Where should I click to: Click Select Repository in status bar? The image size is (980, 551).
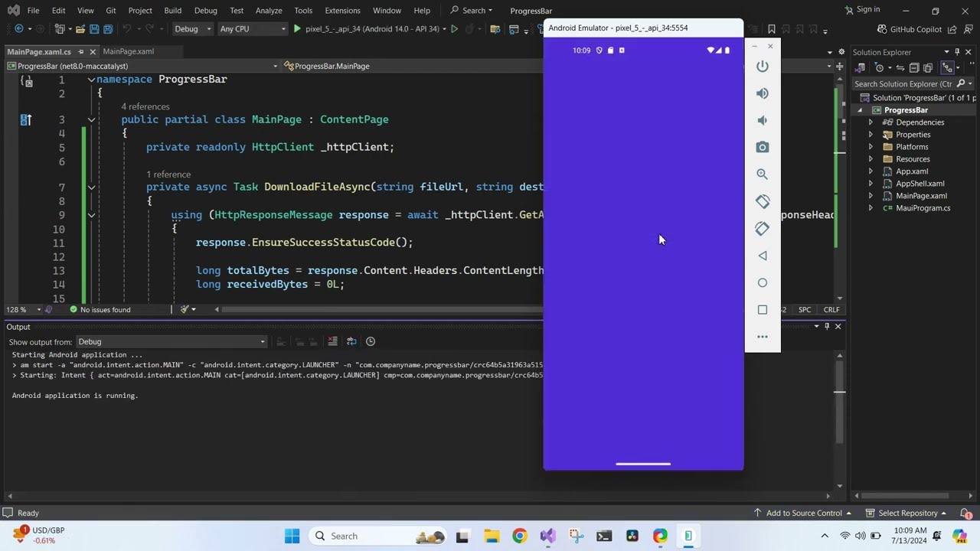pyautogui.click(x=906, y=513)
